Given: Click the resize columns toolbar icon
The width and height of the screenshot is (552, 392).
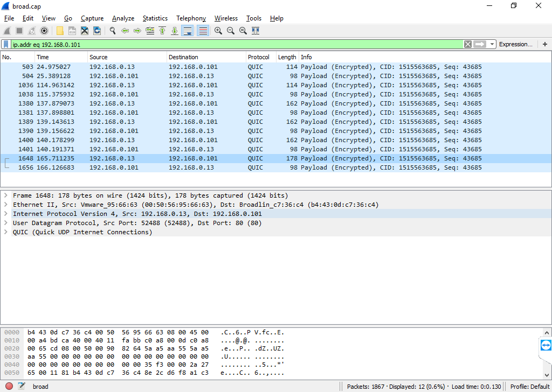Looking at the screenshot, I should click(254, 31).
